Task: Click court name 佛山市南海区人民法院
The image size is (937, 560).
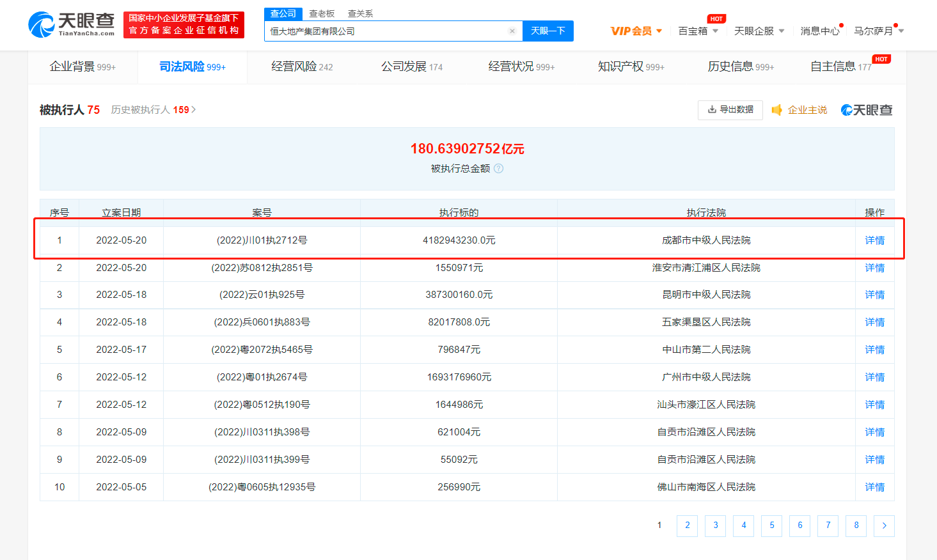Action: click(706, 487)
